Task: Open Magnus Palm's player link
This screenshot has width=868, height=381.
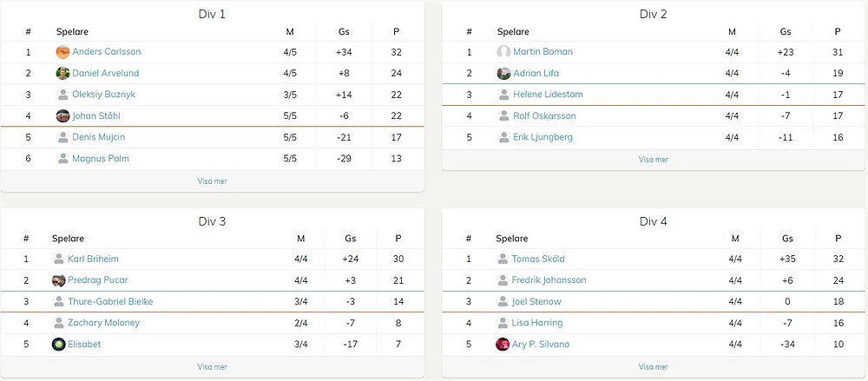Action: (x=100, y=159)
